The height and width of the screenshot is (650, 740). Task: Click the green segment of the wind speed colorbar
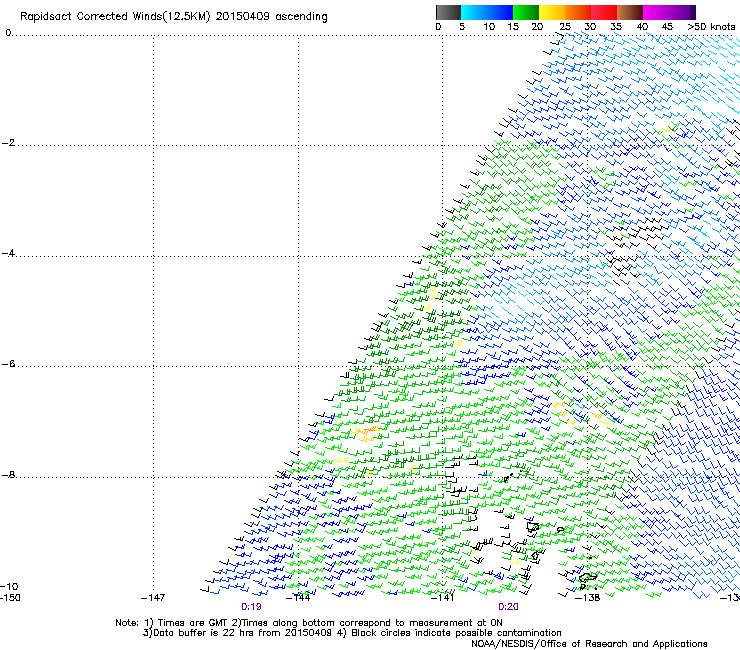point(526,12)
